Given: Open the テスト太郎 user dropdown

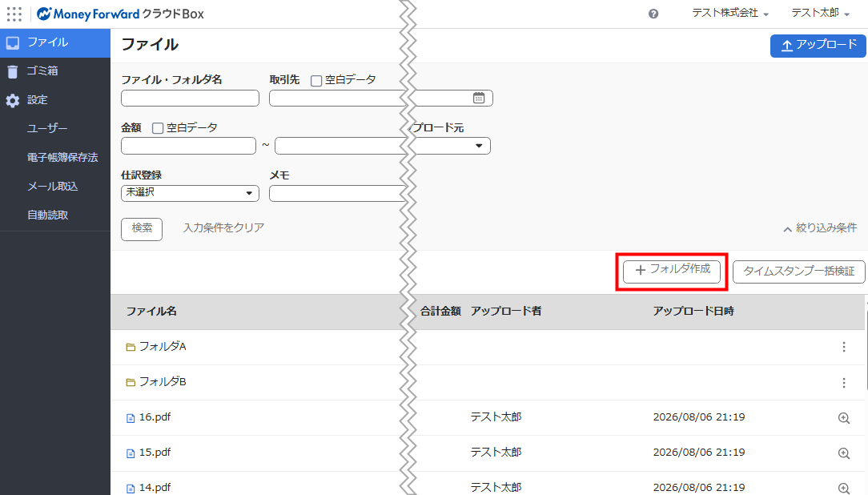Looking at the screenshot, I should pyautogui.click(x=821, y=14).
